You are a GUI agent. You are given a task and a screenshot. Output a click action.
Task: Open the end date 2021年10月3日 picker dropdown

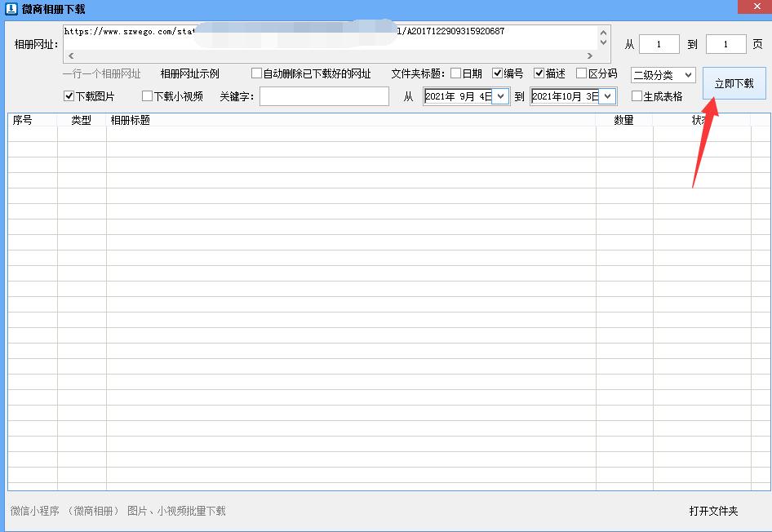click(607, 96)
